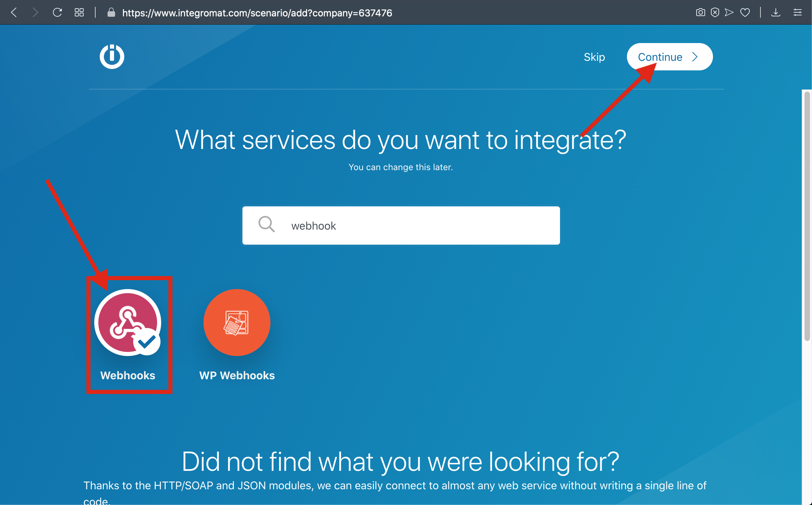Click the page address URL bar
The width and height of the screenshot is (812, 505).
click(257, 13)
